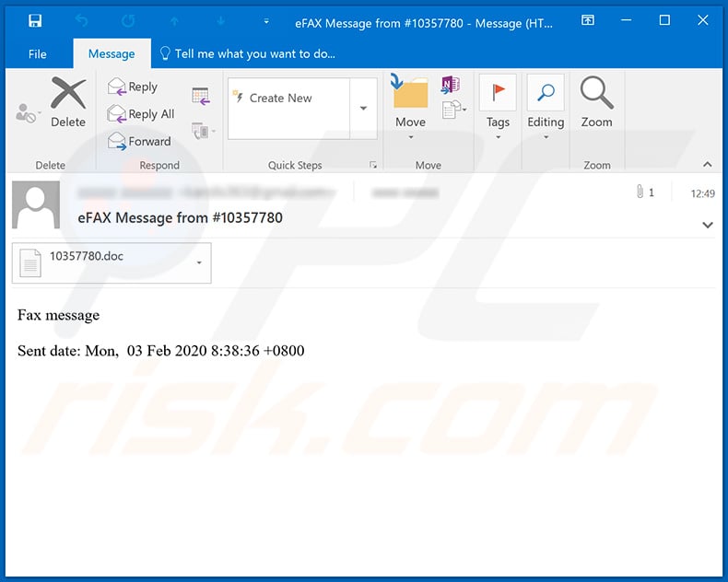Image resolution: width=728 pixels, height=582 pixels.
Task: Go to next item with down arrow
Action: pyautogui.click(x=221, y=21)
